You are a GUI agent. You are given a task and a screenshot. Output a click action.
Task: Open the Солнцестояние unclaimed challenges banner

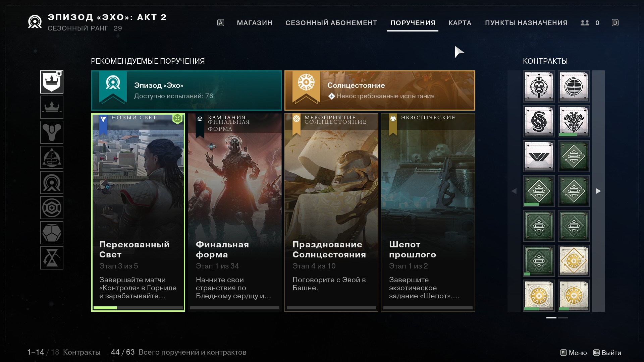click(x=380, y=90)
